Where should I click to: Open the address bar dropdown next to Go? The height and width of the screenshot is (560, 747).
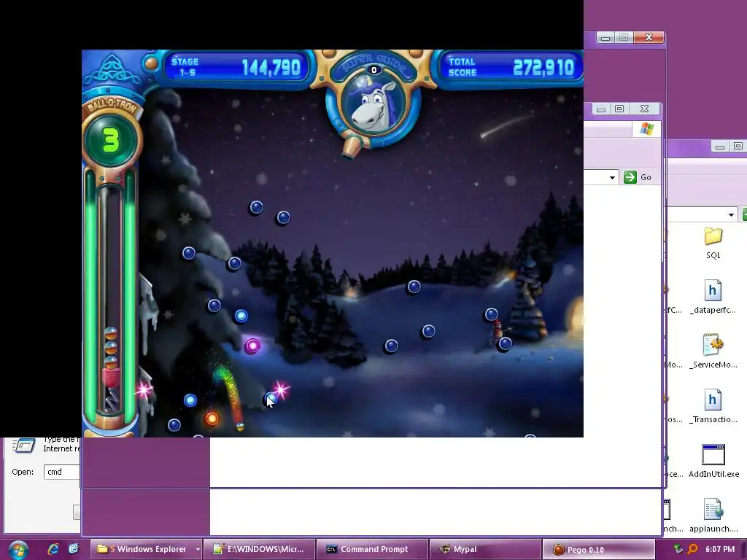[612, 178]
